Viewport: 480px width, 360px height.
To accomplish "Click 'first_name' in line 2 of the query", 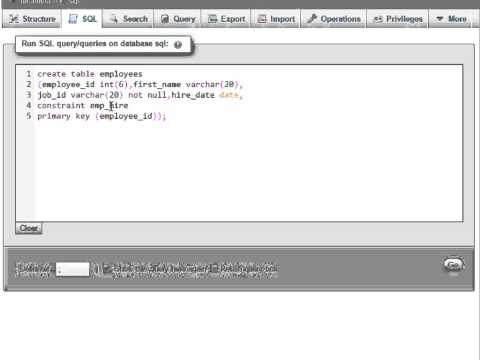I will [157, 85].
